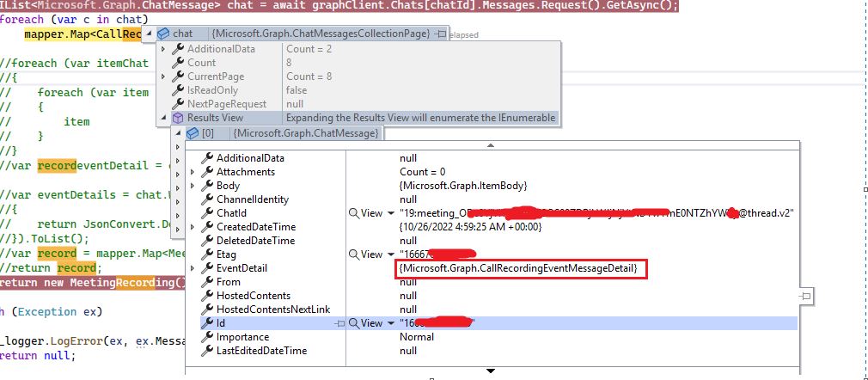The width and height of the screenshot is (868, 380).
Task: Click the wrench icon beside HostedContentsNextLink
Action: click(x=207, y=310)
